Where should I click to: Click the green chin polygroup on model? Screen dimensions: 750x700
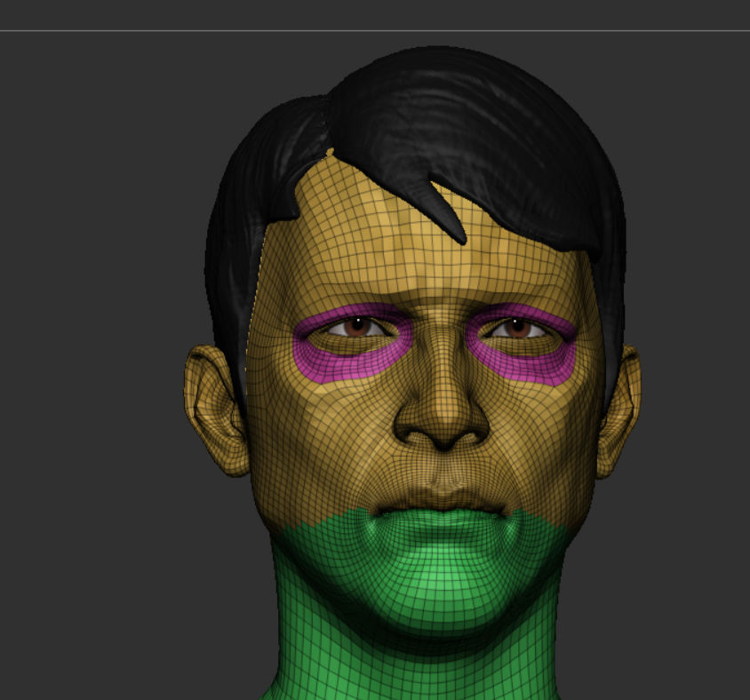(440, 578)
